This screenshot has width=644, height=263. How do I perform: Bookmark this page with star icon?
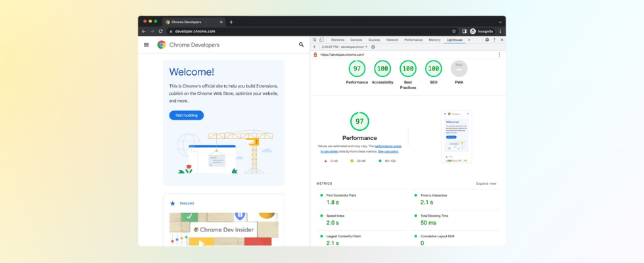[x=454, y=32]
